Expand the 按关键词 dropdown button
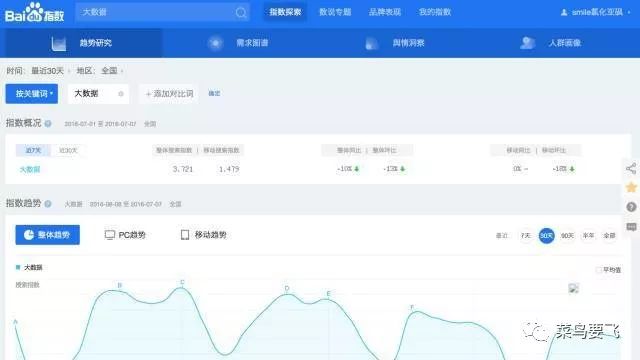The height and width of the screenshot is (360, 640). click(x=32, y=94)
